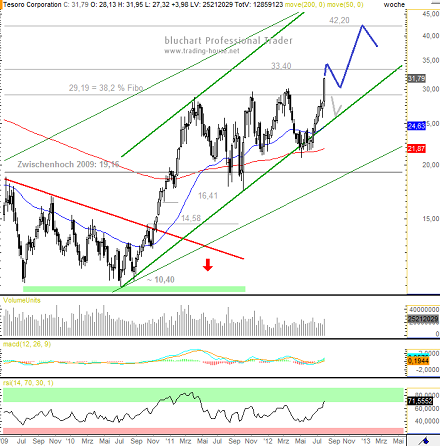Screen dimensions: 440x446
Task: Click the closing value 'C: 31,79' in header
Action: pyautogui.click(x=76, y=5)
